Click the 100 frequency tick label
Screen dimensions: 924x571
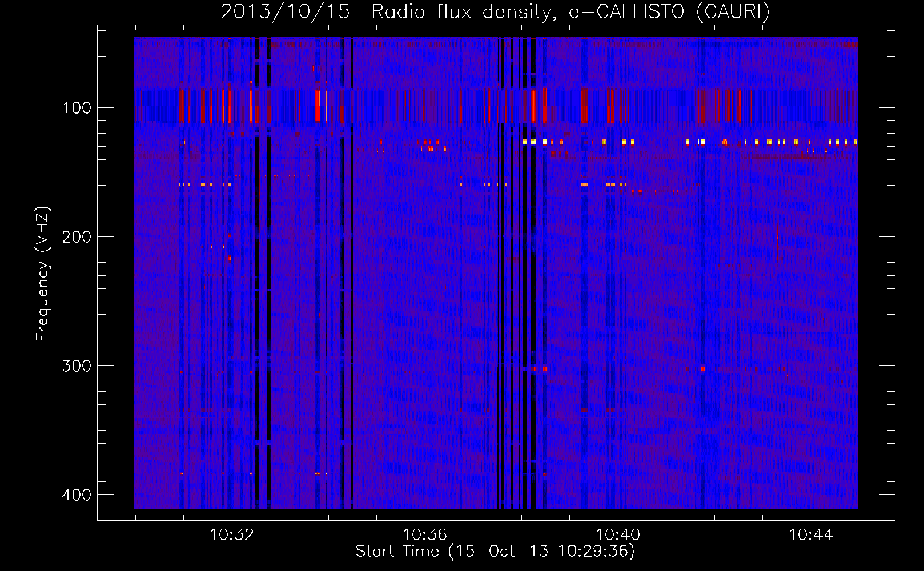click(x=77, y=108)
